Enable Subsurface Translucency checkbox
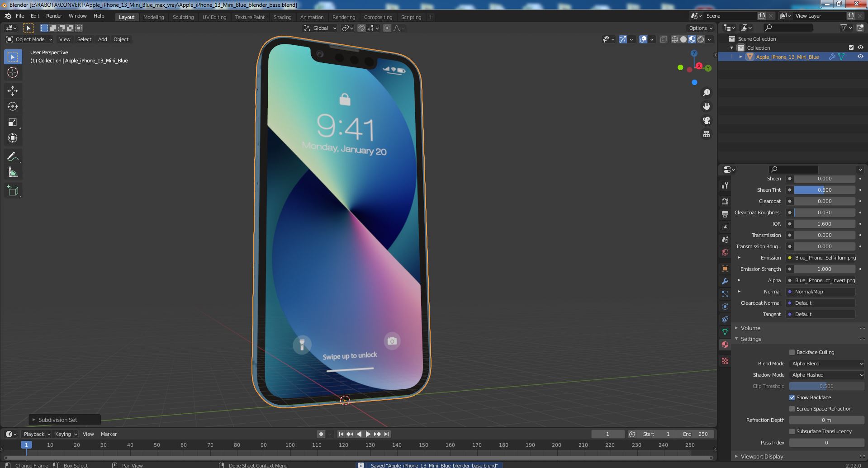868x468 pixels. pyautogui.click(x=792, y=431)
